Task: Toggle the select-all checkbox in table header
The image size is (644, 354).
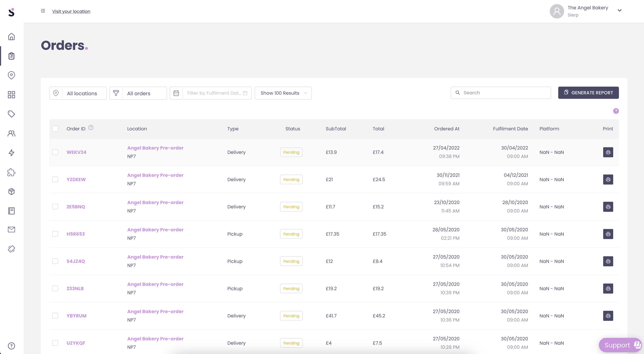Action: [55, 129]
